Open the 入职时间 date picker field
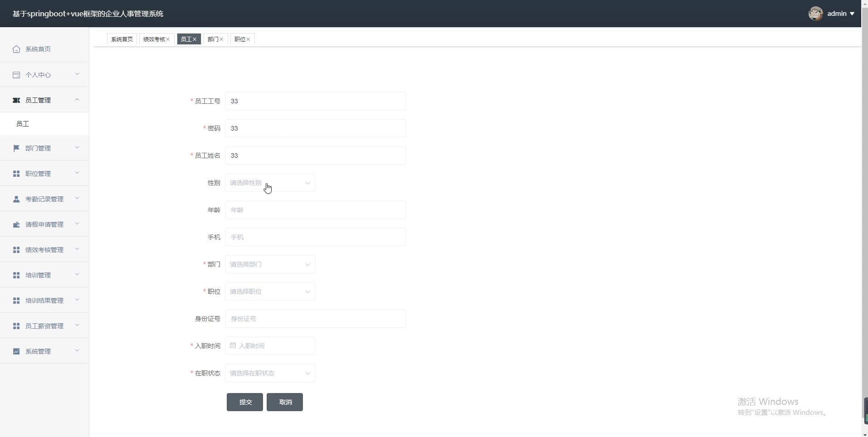Viewport: 868px width, 437px height. (270, 346)
